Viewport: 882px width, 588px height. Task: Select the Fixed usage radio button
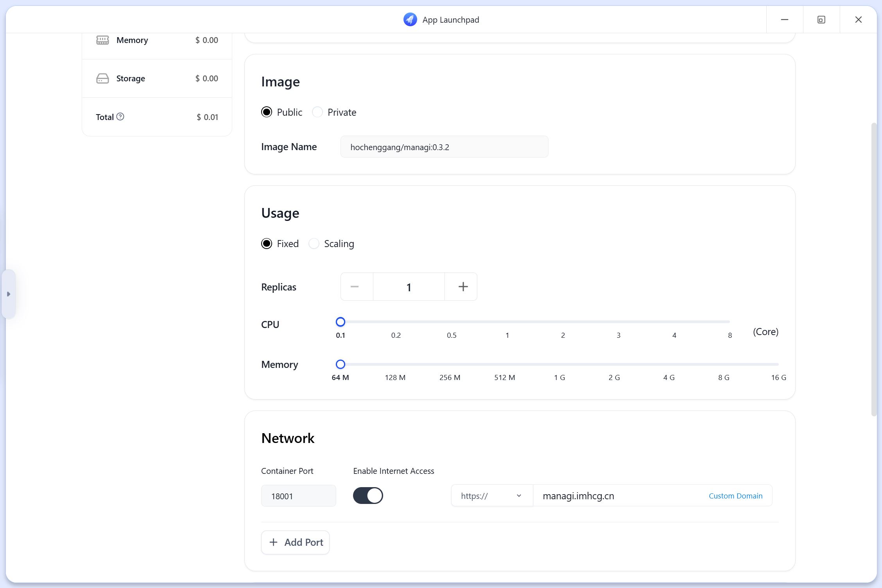click(x=267, y=244)
